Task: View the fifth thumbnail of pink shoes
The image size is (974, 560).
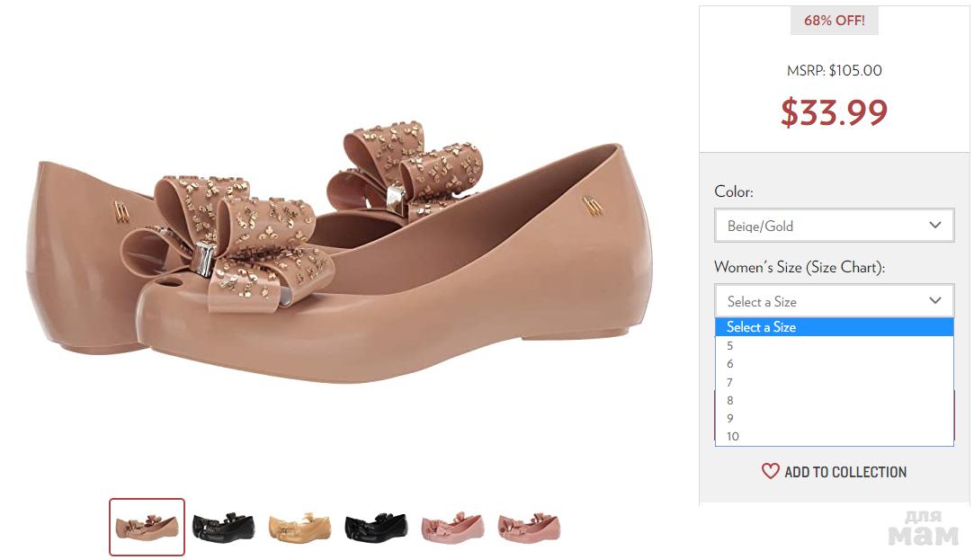Action: 452,527
